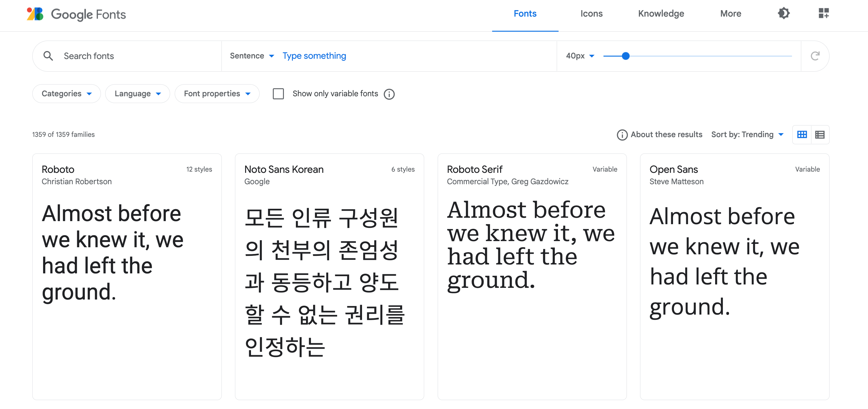
Task: Open the Roboto font card
Action: pos(127,276)
